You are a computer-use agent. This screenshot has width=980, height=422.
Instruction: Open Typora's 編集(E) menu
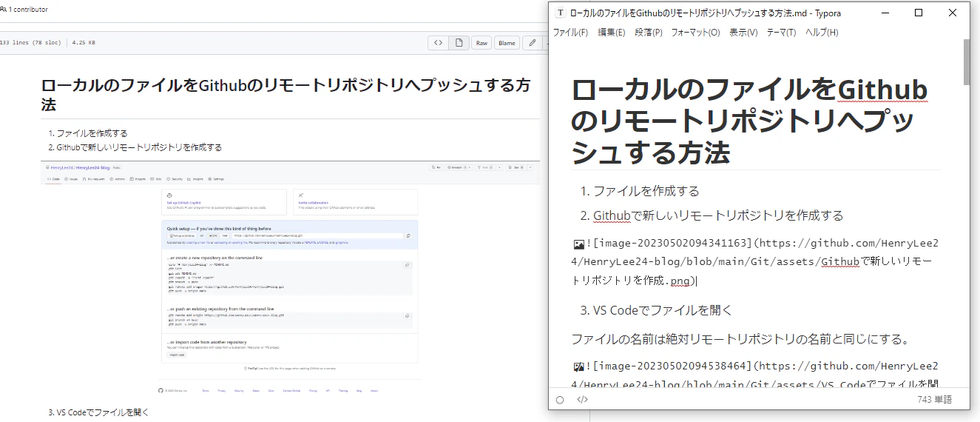tap(612, 33)
